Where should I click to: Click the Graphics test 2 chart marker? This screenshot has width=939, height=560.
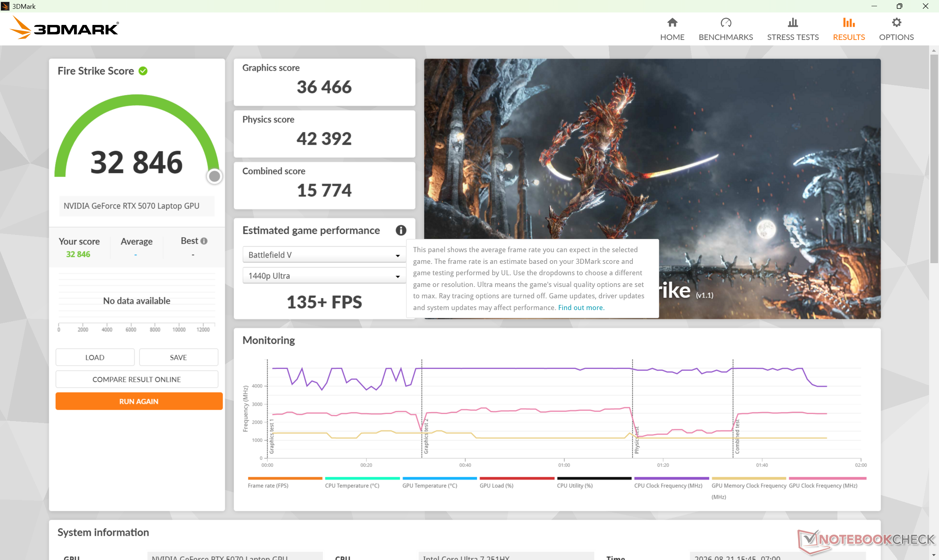[426, 436]
